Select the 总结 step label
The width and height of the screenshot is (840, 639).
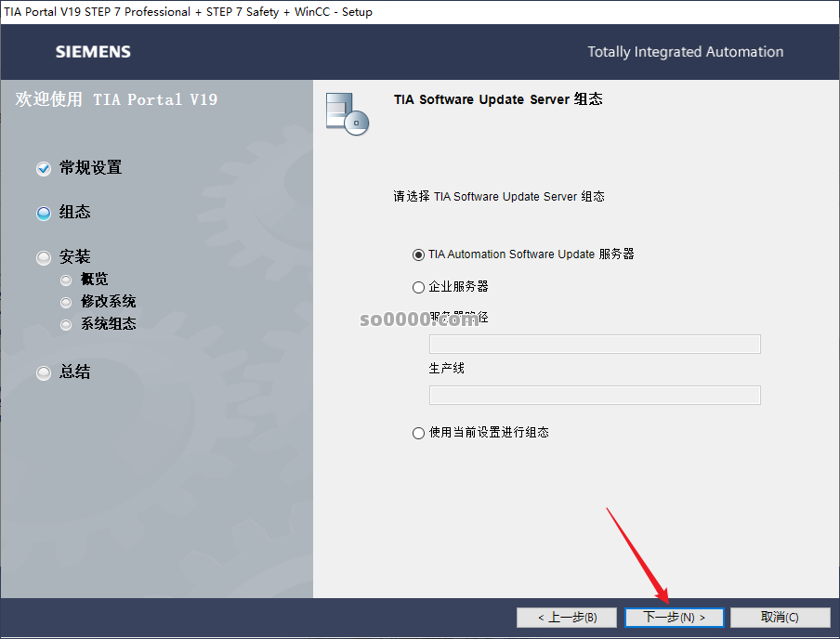74,372
